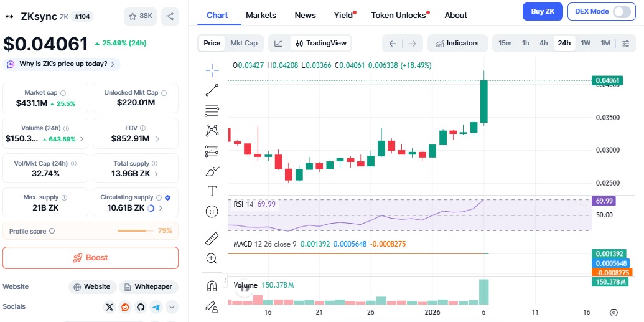Open the Whitepaper link
Image resolution: width=644 pixels, height=322 pixels.
[x=149, y=287]
